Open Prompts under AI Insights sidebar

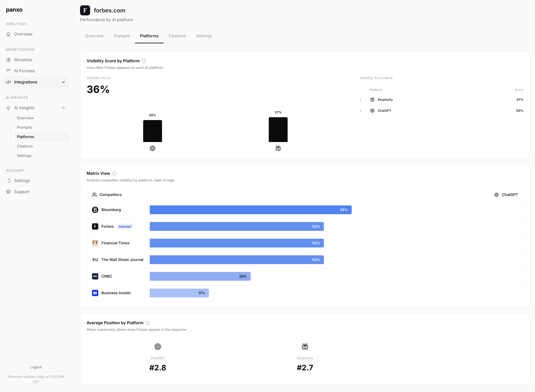tap(24, 127)
